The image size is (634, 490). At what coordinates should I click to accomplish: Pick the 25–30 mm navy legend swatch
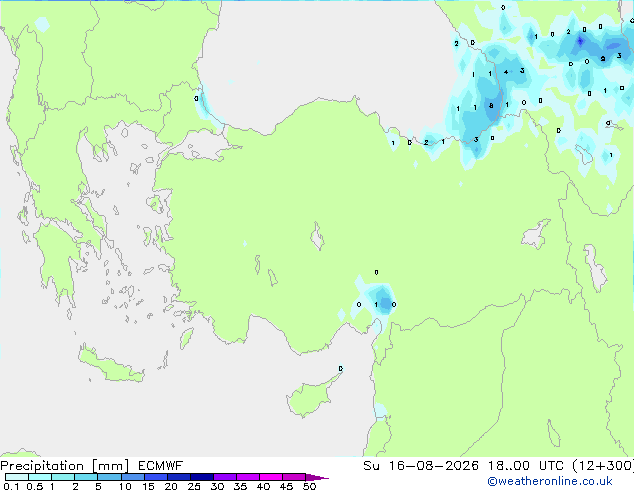pos(202,477)
